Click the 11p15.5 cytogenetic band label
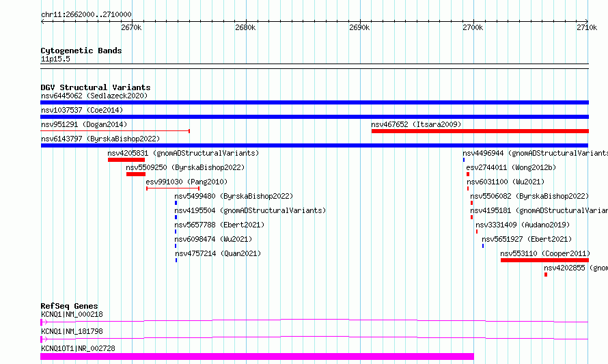Image resolution: width=608 pixels, height=364 pixels. point(55,59)
